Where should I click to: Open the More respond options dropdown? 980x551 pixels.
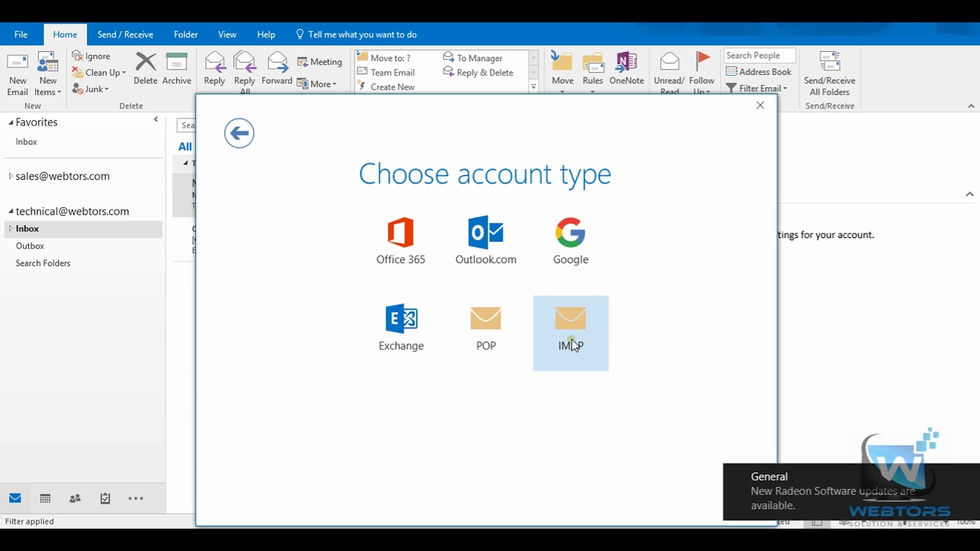coord(317,84)
